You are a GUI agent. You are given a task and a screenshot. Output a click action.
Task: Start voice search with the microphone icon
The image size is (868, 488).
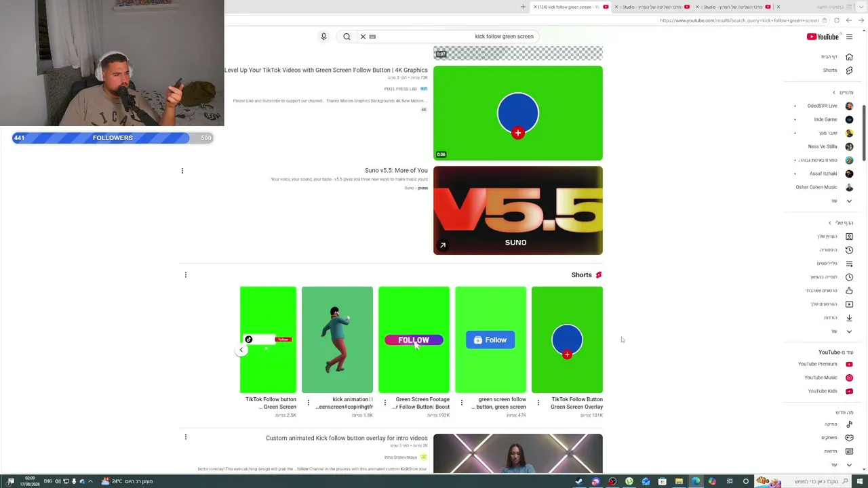323,37
